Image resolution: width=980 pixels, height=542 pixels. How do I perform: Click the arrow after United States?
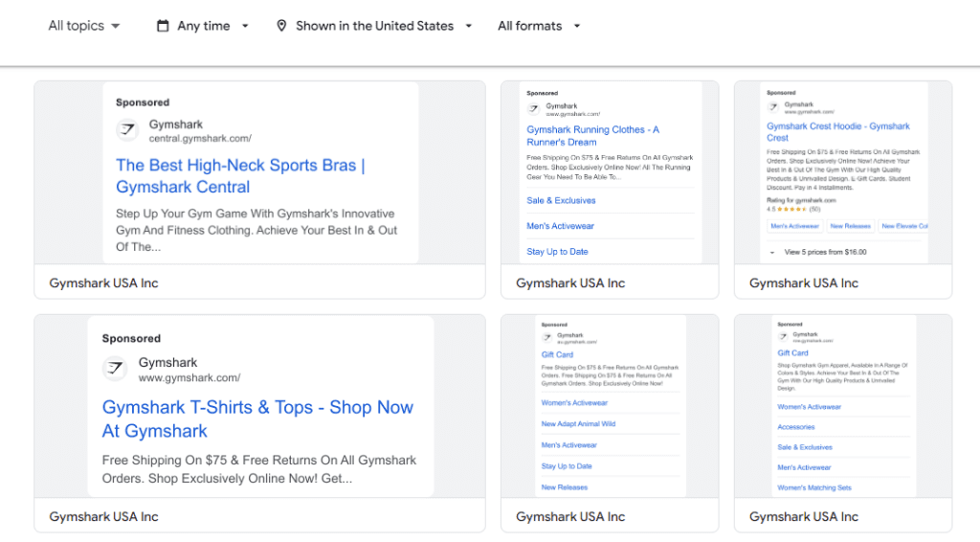[x=469, y=26]
